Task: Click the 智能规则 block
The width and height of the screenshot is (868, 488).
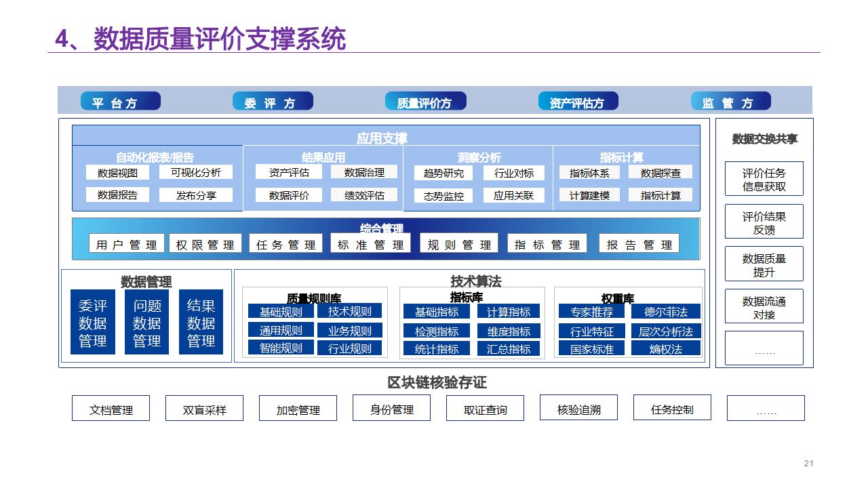Action: 281,348
